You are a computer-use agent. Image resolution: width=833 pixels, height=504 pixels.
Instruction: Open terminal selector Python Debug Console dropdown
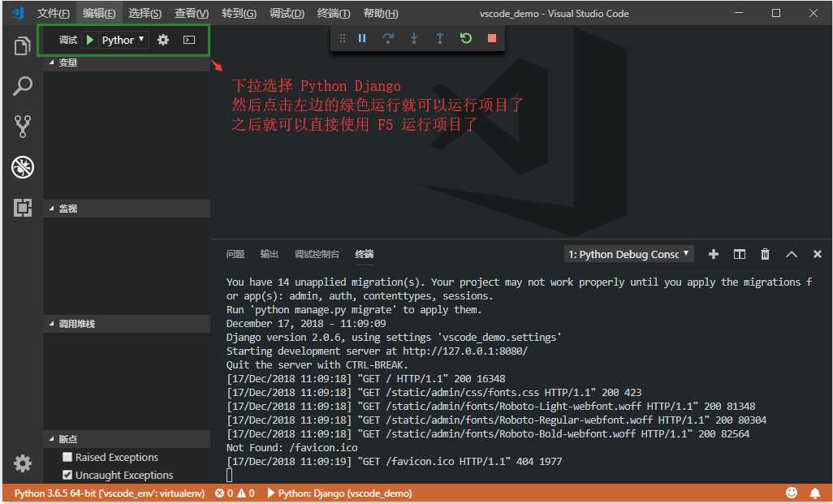629,254
